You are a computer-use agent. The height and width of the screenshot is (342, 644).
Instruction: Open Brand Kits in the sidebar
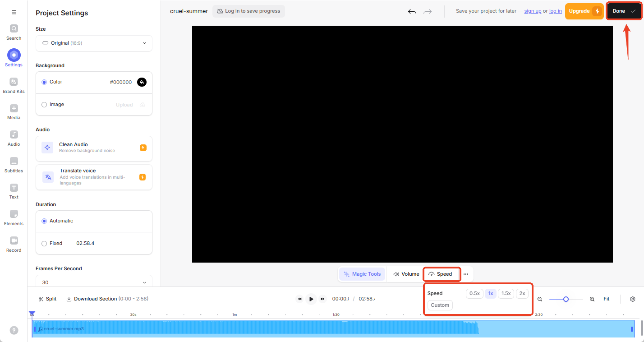point(14,85)
